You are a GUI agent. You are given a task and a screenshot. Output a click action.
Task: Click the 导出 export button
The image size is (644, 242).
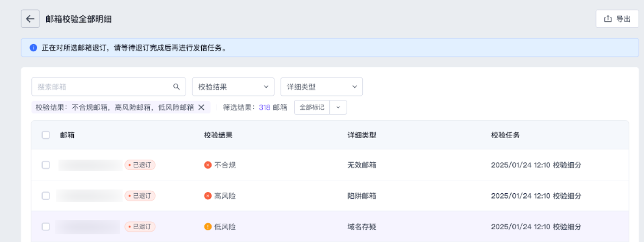pos(617,19)
